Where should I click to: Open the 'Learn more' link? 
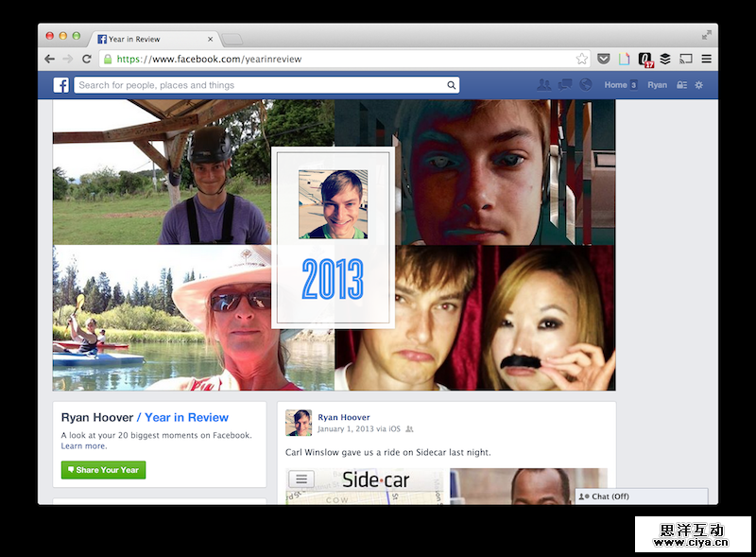(x=83, y=445)
